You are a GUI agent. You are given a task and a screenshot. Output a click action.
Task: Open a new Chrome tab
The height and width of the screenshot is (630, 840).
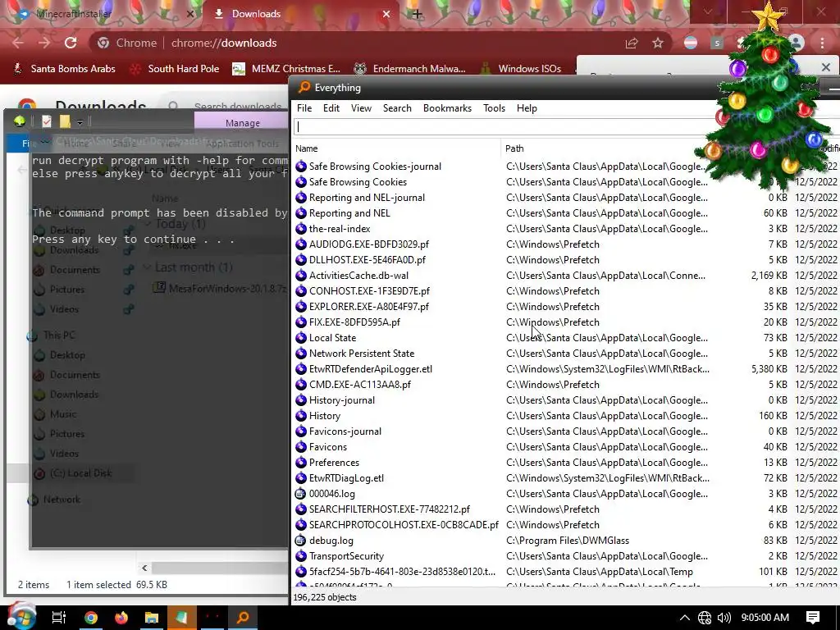[x=417, y=15]
